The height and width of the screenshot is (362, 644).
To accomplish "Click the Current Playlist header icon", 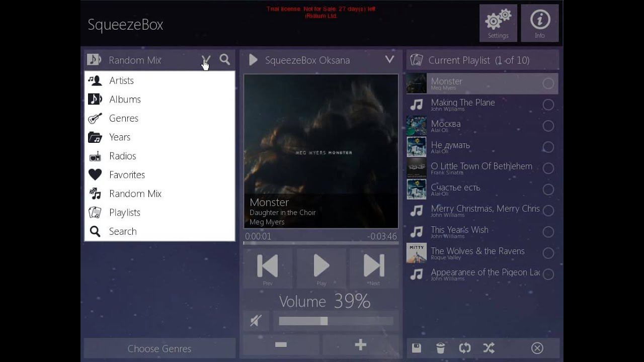I will [417, 60].
